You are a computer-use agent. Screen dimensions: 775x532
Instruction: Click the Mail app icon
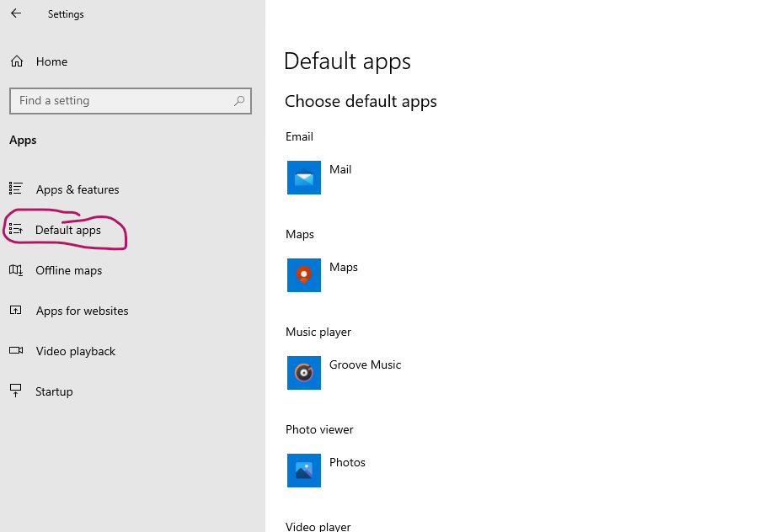[304, 178]
